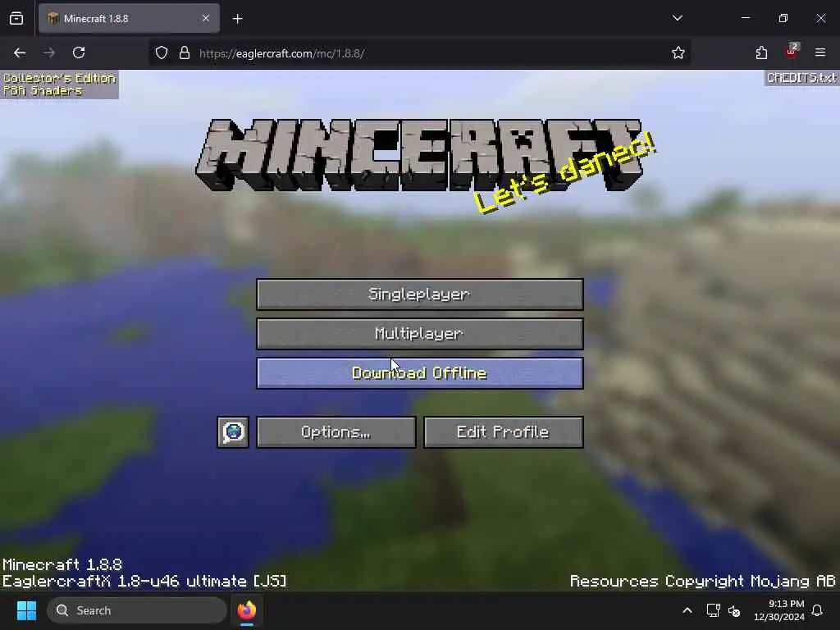Click the Collector's Edition PBR Shaders label
This screenshot has width=840, height=630.
click(59, 84)
